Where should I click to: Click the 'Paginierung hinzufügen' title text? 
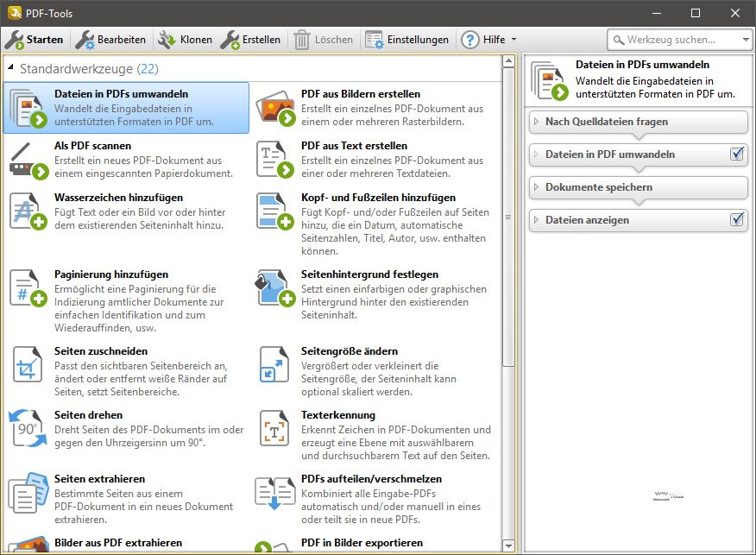coord(111,274)
